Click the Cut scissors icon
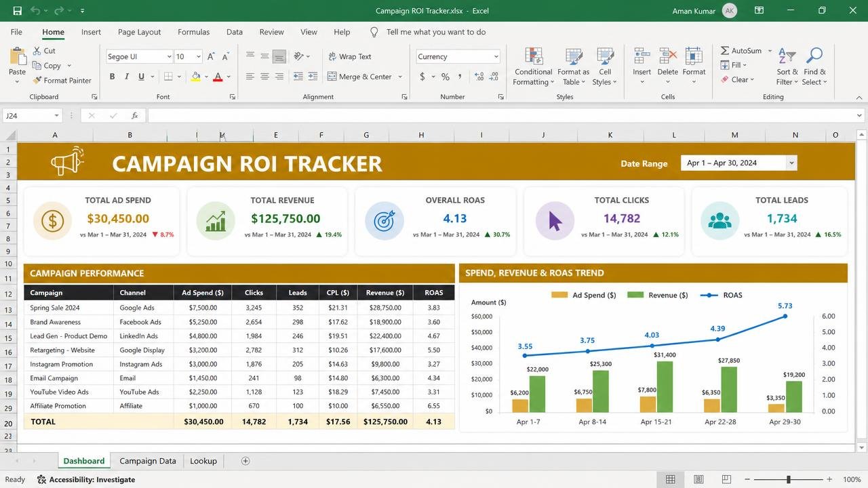This screenshot has width=868, height=488. pyautogui.click(x=37, y=51)
